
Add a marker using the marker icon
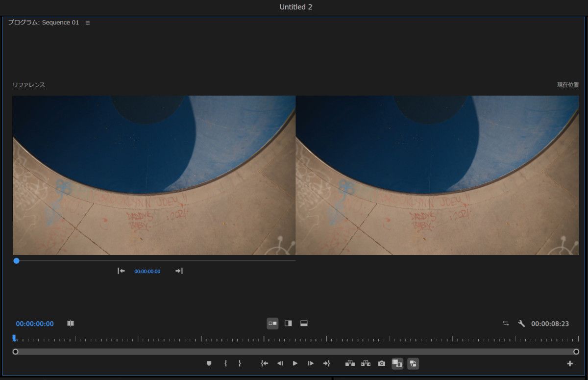tap(209, 363)
